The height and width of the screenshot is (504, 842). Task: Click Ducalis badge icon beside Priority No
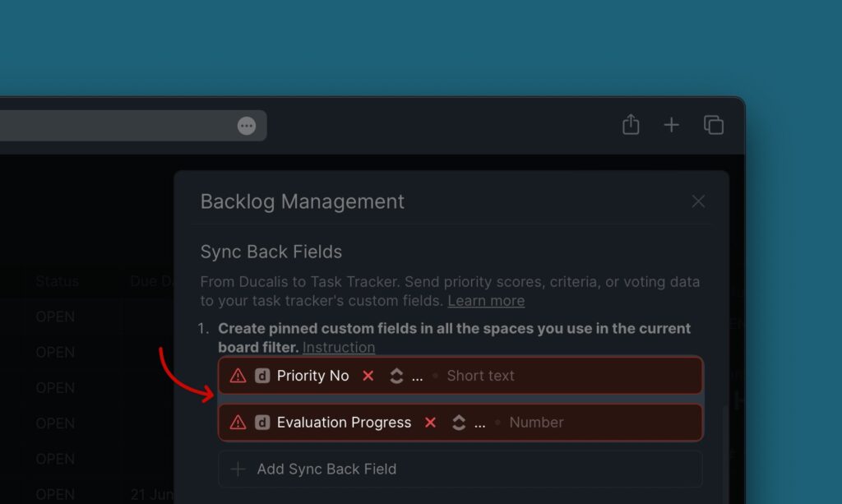[x=262, y=376]
